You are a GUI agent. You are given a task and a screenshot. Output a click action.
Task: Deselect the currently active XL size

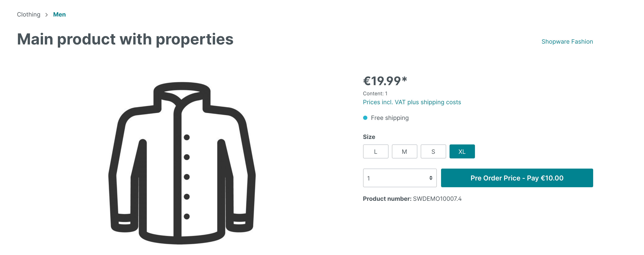462,151
